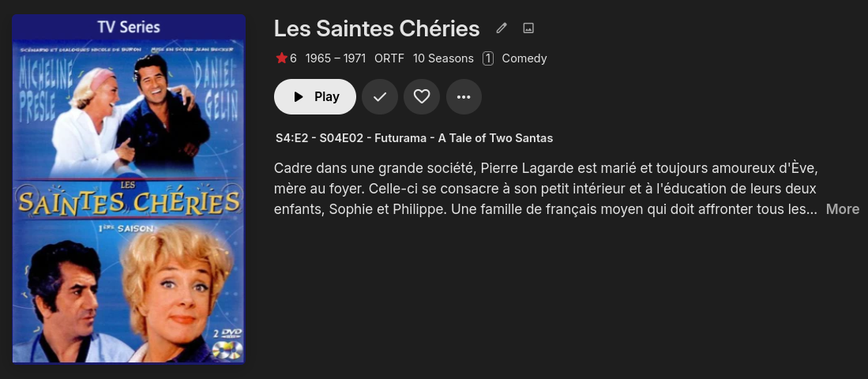Open the three-dot more options menu
The image size is (868, 379).
pos(464,96)
